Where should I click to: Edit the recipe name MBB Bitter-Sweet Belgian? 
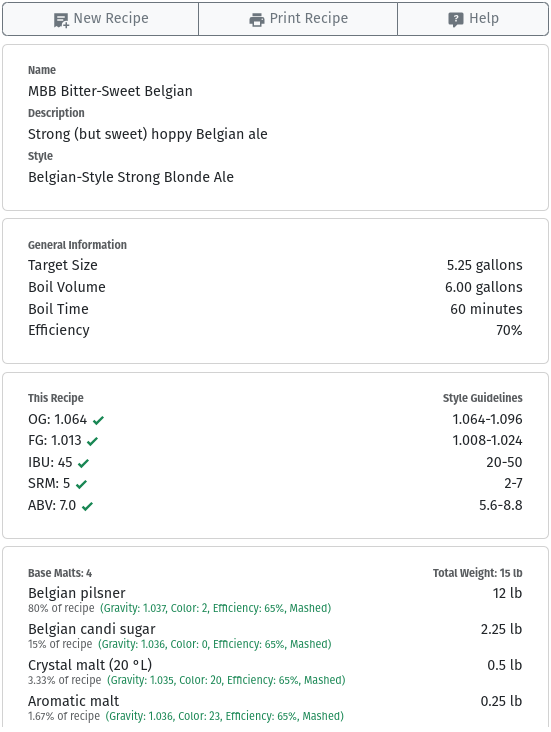pos(110,91)
